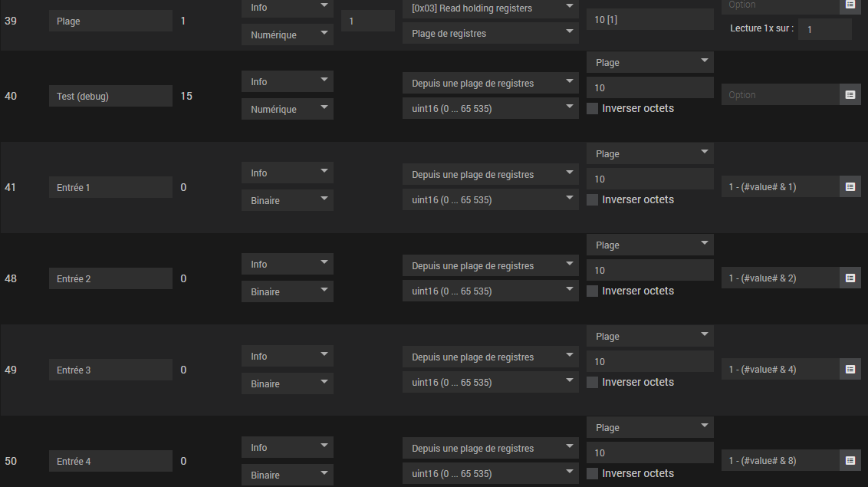Click the 10 [1] register address field
This screenshot has height=487, width=868.
click(649, 19)
